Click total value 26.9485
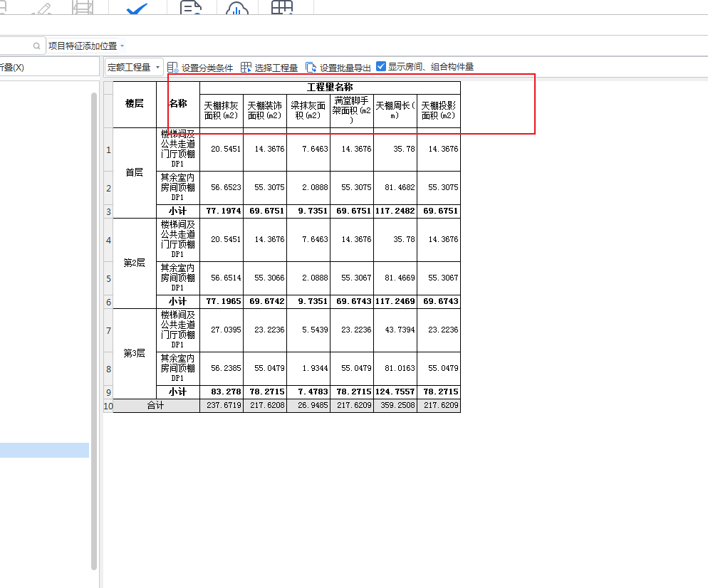The height and width of the screenshot is (588, 708). [308, 406]
